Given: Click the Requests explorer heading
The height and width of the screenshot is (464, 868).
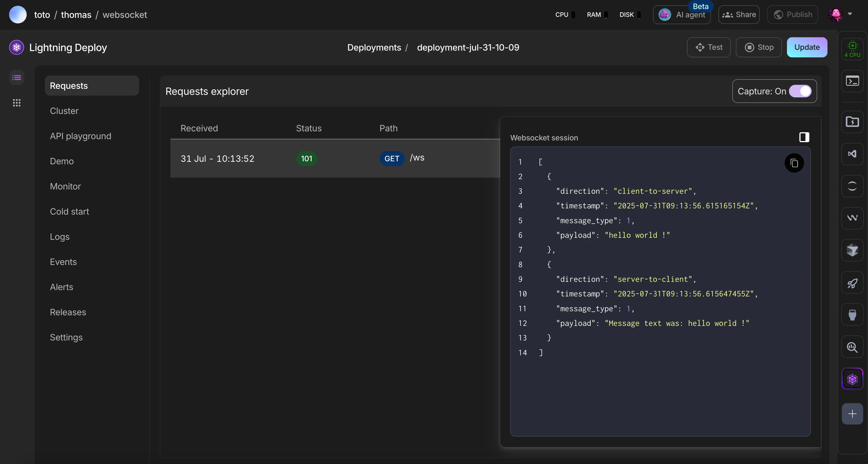Looking at the screenshot, I should [x=207, y=91].
